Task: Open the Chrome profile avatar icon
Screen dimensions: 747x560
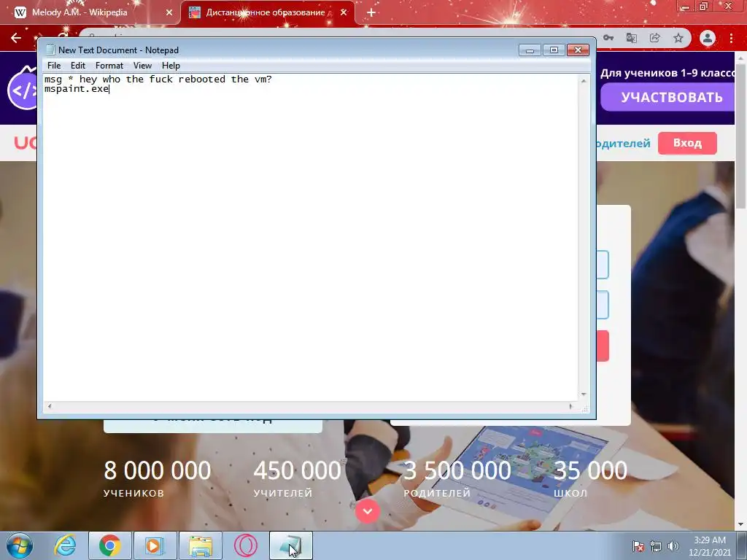Action: (x=708, y=38)
